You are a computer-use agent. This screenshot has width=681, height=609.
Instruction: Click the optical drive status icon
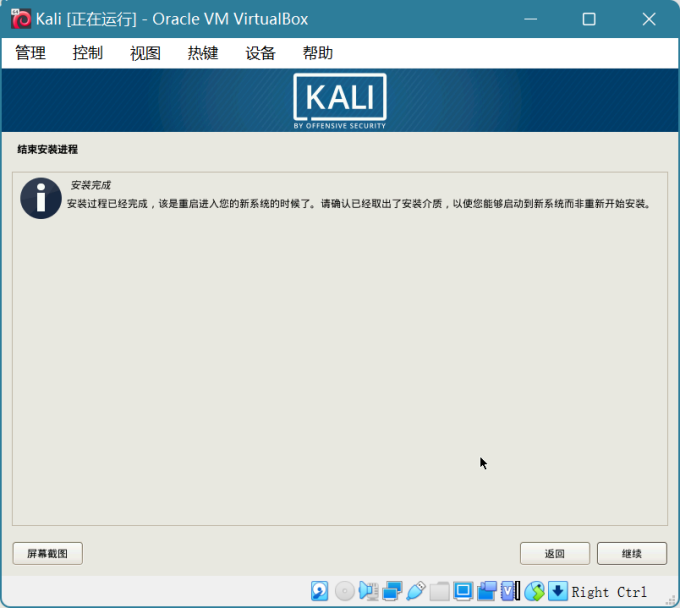[x=345, y=591]
